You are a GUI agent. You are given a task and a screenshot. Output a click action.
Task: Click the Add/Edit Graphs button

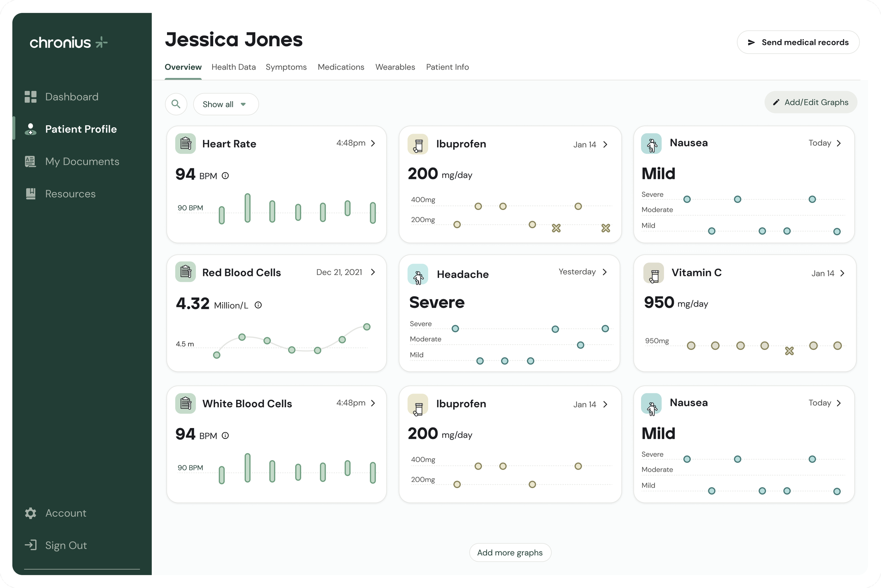[811, 103]
